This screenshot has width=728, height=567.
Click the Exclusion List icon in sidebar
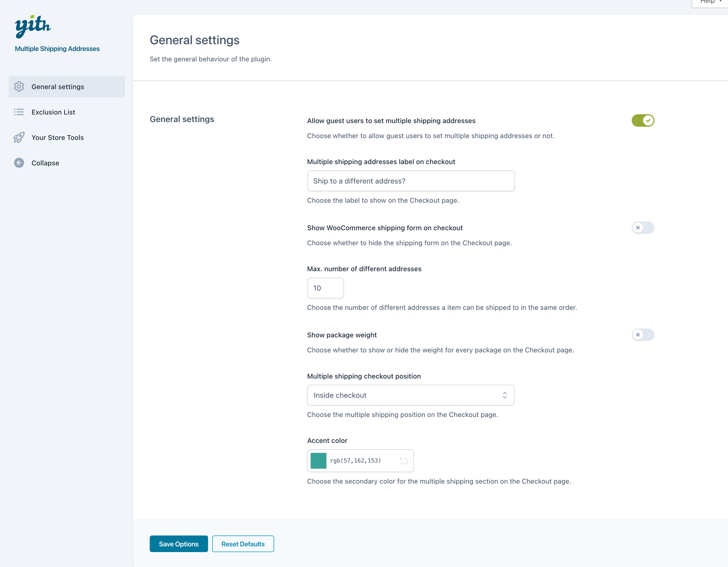pyautogui.click(x=19, y=112)
